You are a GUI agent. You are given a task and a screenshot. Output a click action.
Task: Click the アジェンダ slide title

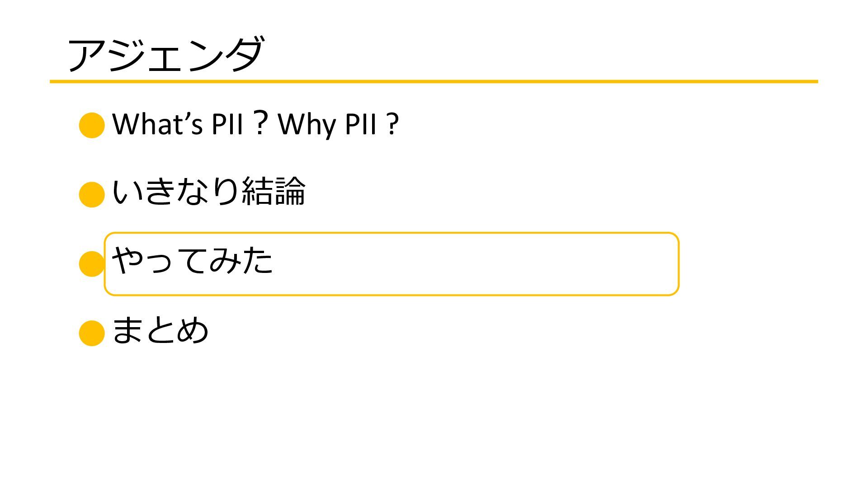pyautogui.click(x=165, y=54)
